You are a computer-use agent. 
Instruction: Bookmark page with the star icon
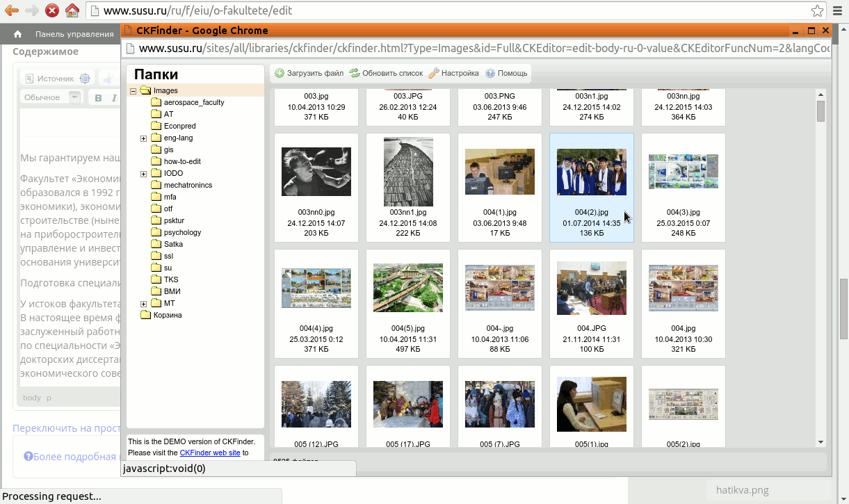tap(818, 10)
